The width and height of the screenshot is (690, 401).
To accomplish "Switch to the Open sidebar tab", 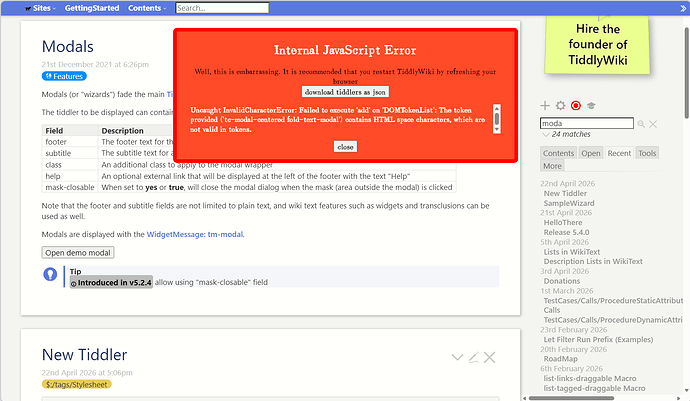I will tap(591, 153).
